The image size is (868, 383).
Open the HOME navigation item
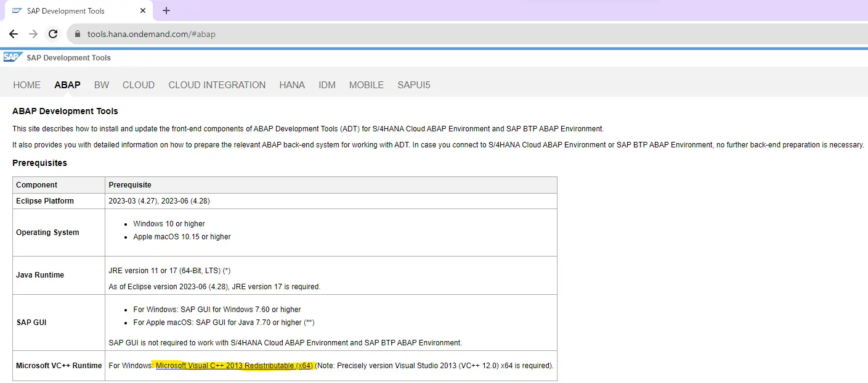point(27,85)
